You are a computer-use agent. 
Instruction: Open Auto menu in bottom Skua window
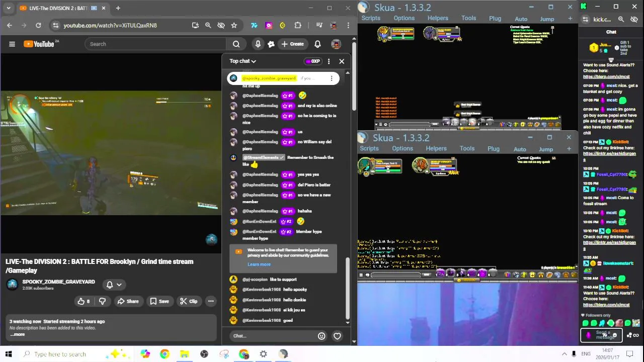click(520, 149)
